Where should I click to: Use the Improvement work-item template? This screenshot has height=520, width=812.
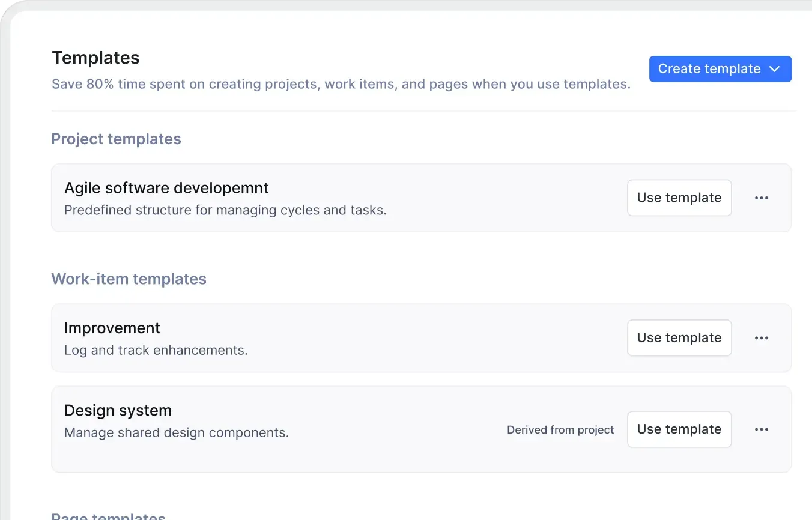(x=679, y=338)
